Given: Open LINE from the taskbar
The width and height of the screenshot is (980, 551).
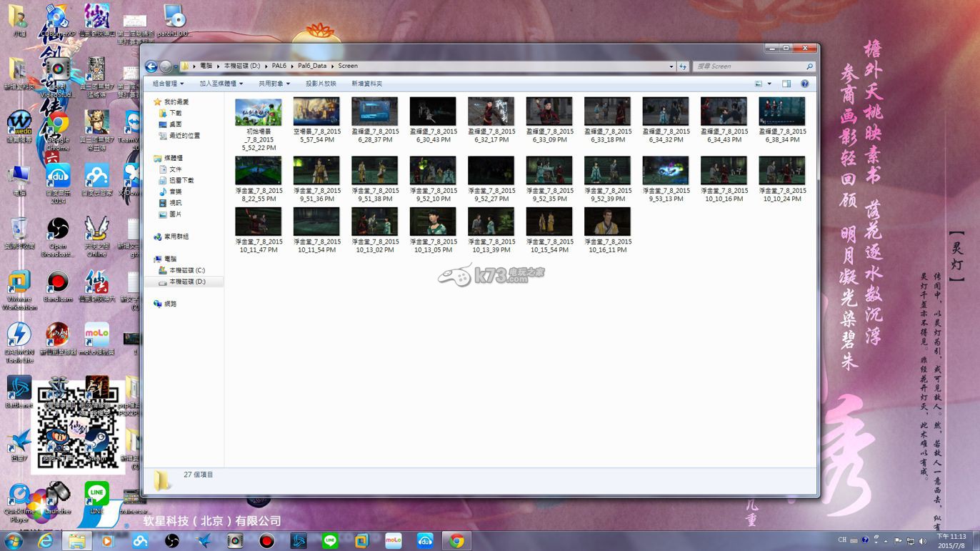Looking at the screenshot, I should [x=330, y=541].
